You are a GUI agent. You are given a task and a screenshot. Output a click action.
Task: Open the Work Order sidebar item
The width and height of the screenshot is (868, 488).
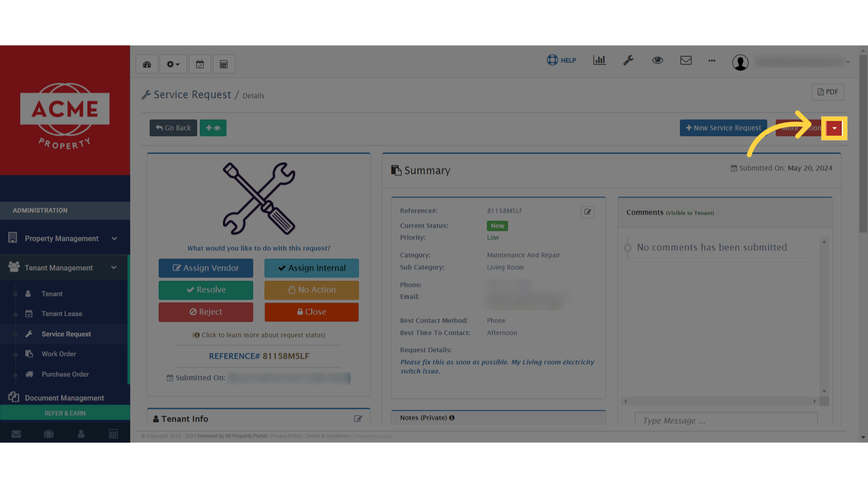[x=59, y=354]
